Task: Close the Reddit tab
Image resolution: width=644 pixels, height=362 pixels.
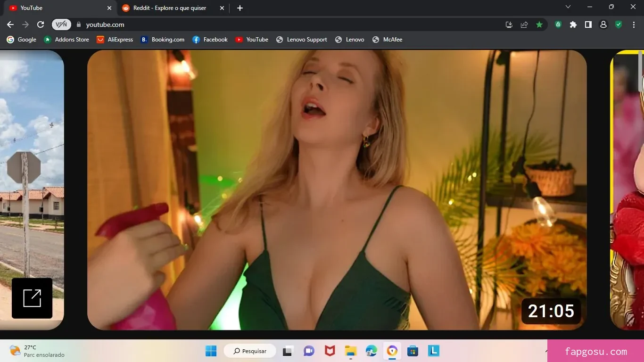Action: (222, 8)
